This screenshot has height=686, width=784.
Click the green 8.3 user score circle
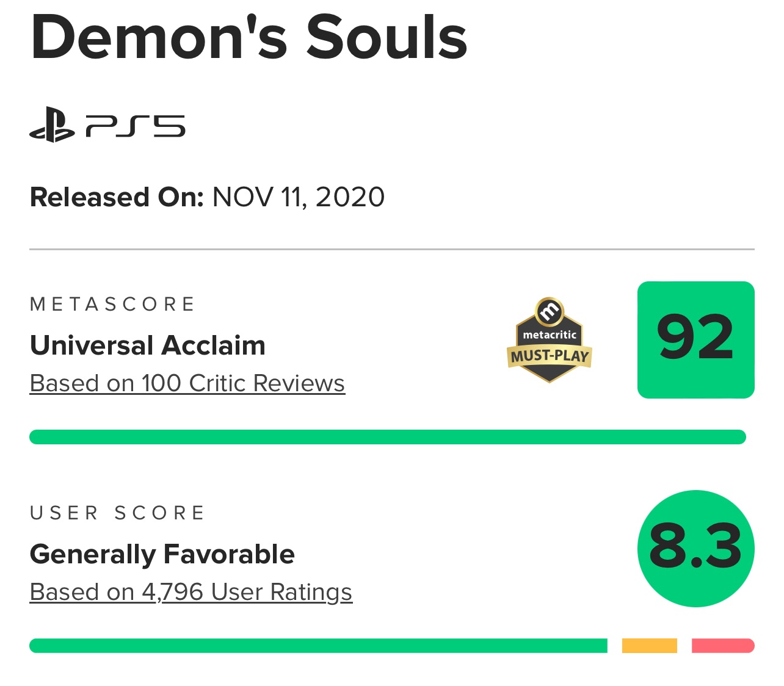coord(695,548)
